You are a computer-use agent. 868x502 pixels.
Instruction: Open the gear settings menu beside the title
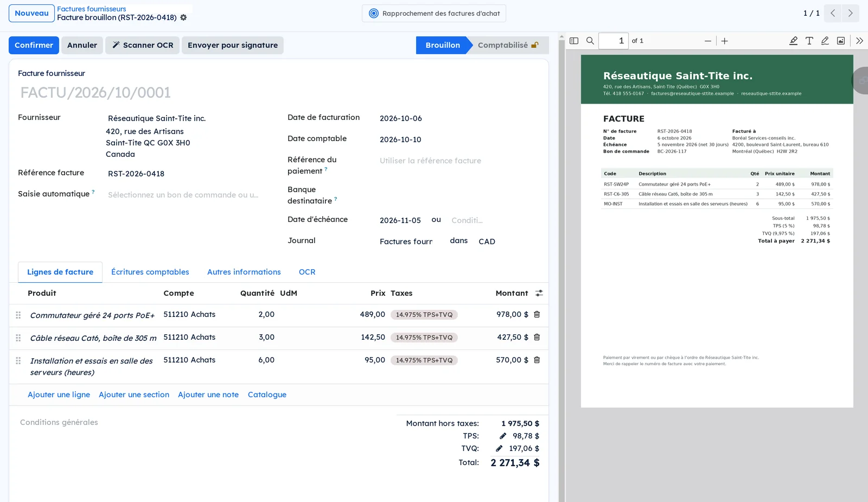point(183,17)
